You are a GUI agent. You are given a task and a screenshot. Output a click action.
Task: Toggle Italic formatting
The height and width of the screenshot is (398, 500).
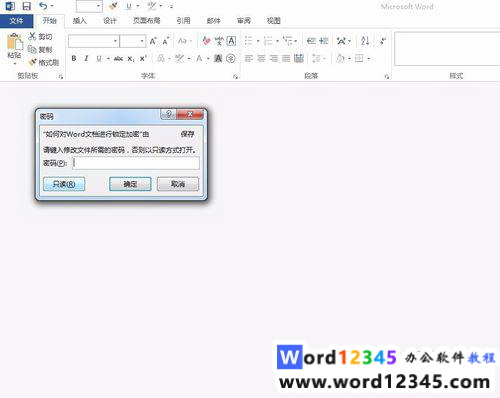(86, 59)
